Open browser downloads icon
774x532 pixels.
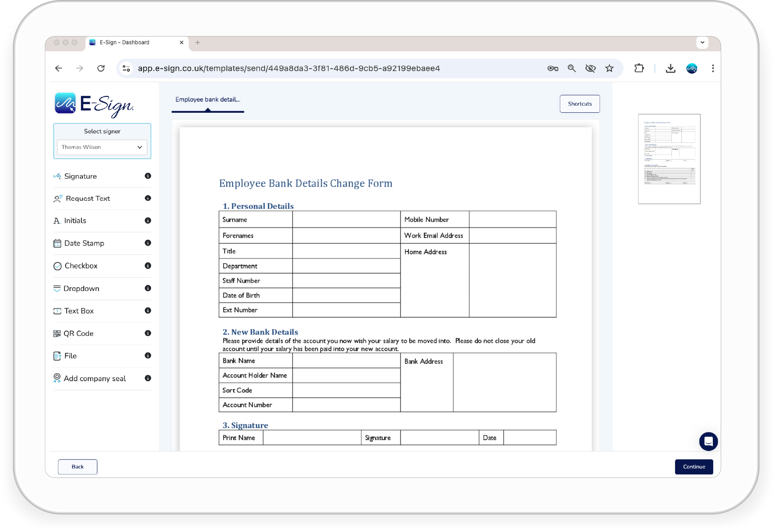pos(671,68)
